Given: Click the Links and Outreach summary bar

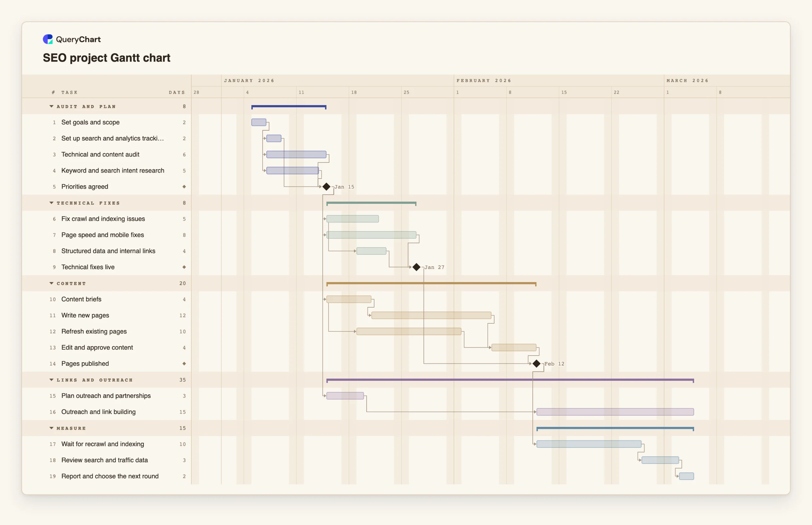Looking at the screenshot, I should coord(510,380).
